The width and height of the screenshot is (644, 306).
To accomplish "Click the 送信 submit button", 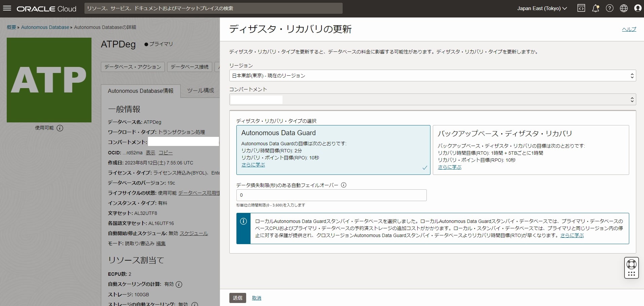I will click(237, 298).
